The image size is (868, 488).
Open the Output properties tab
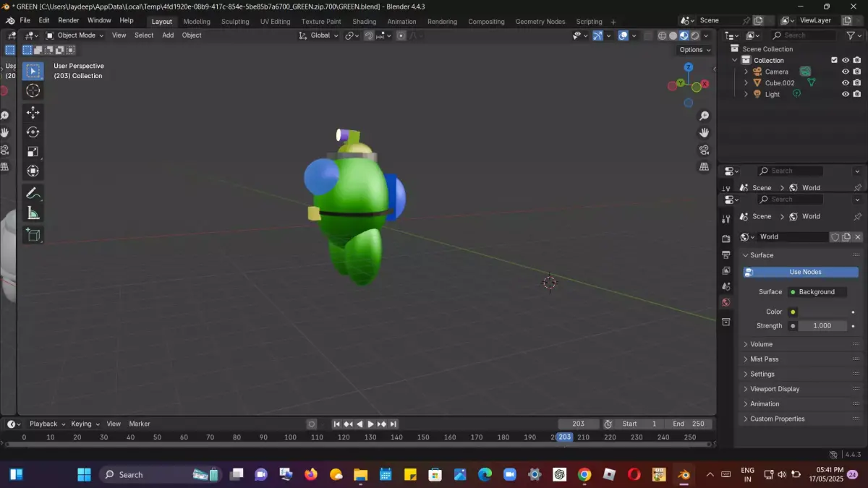(726, 254)
